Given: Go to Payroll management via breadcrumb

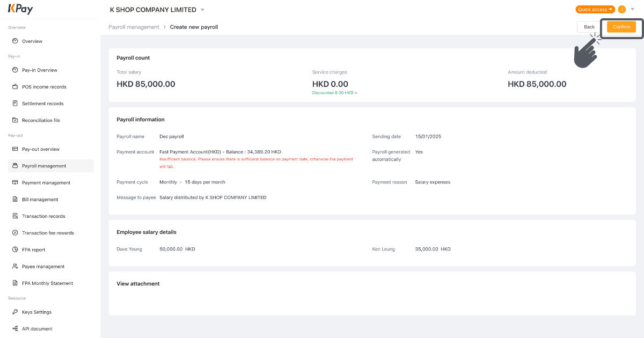Looking at the screenshot, I should [134, 27].
